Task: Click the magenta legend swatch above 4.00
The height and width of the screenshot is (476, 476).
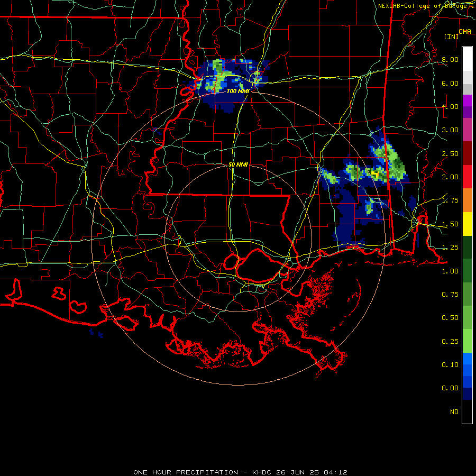Action: pyautogui.click(x=467, y=100)
